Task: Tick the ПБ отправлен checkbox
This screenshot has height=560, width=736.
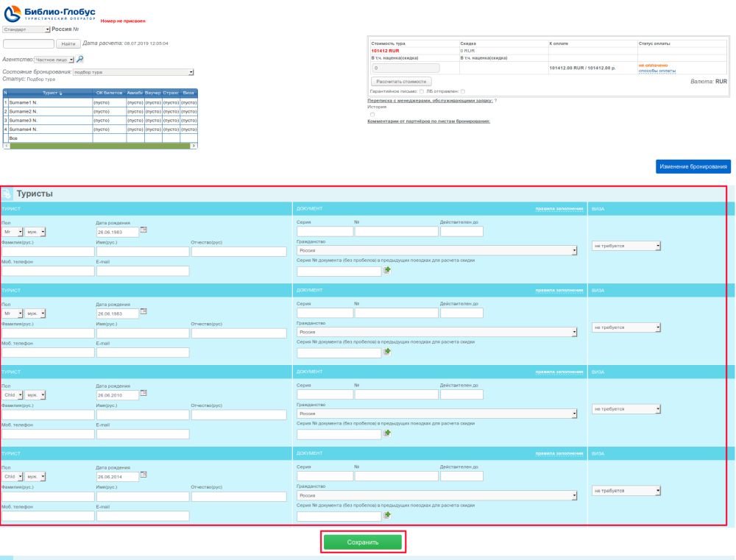Action: (463, 91)
